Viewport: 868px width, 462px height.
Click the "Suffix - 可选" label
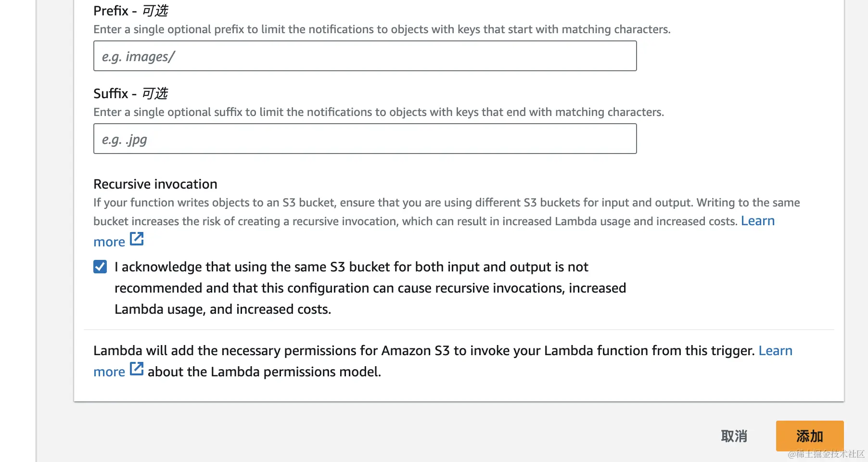pyautogui.click(x=130, y=93)
